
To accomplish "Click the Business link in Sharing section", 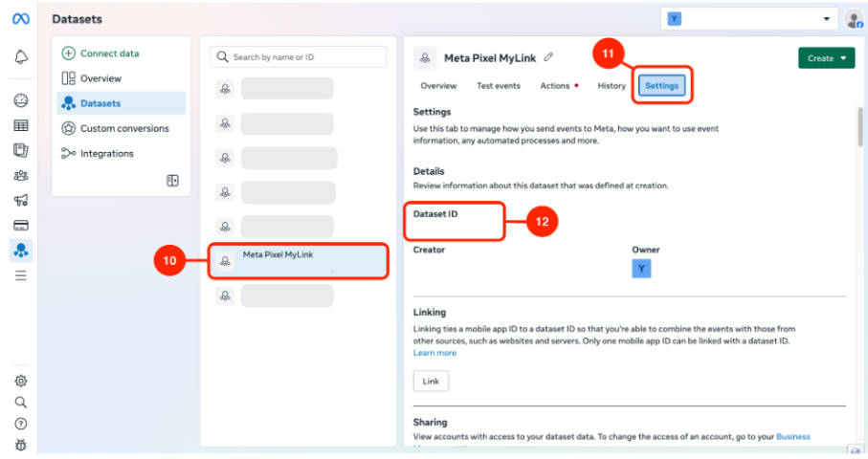I will pyautogui.click(x=792, y=436).
